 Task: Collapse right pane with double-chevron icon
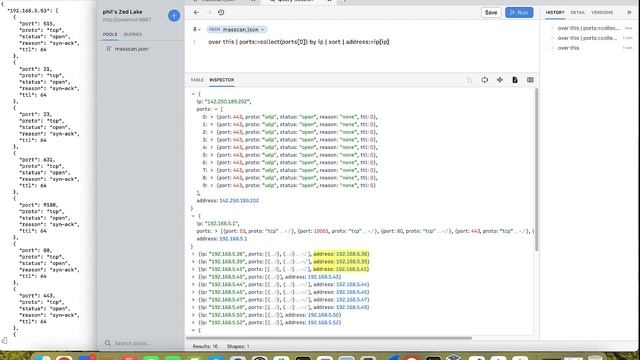tap(629, 13)
